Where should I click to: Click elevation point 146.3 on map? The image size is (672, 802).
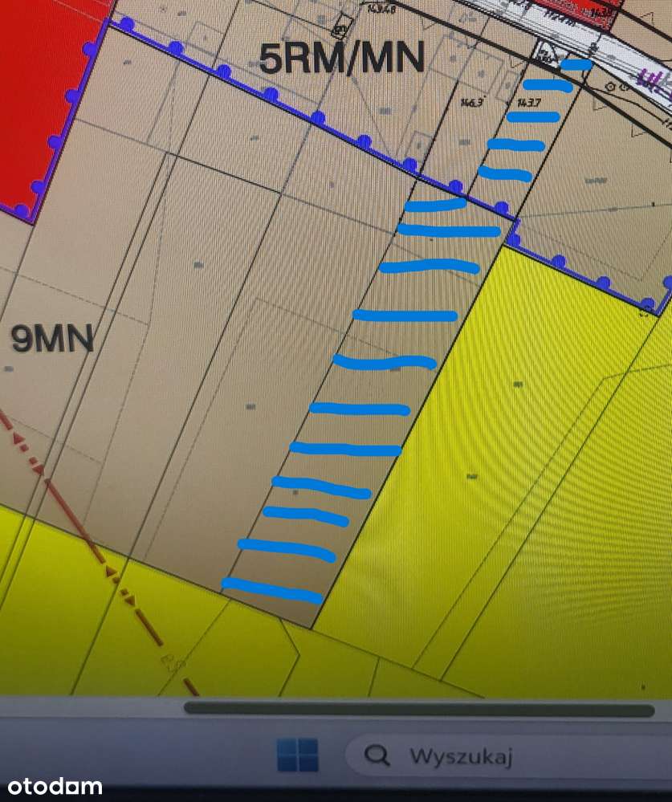471,103
